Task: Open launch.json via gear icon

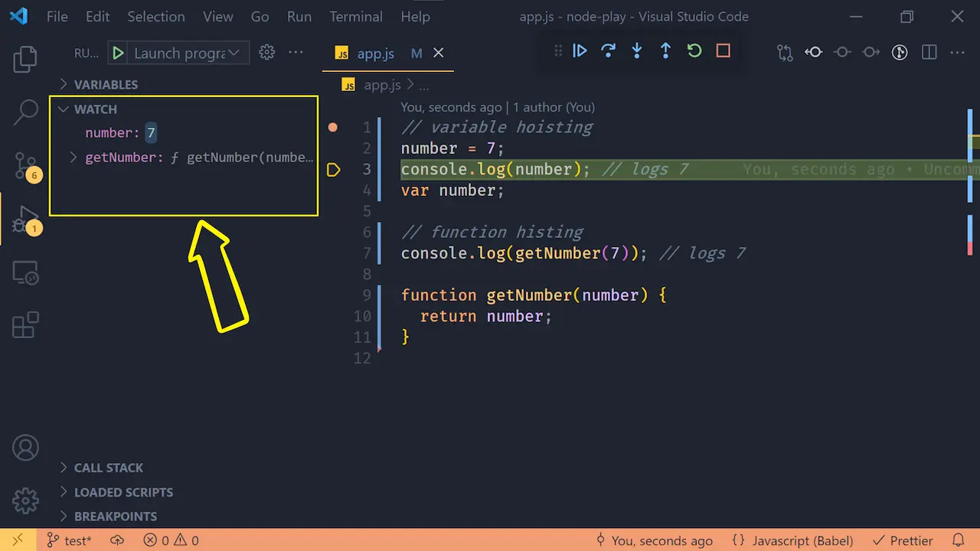Action: [266, 52]
